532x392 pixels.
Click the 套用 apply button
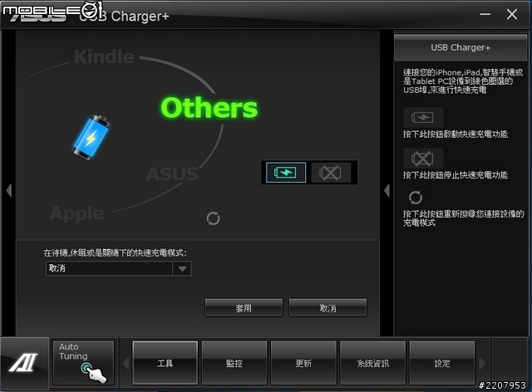click(x=244, y=308)
